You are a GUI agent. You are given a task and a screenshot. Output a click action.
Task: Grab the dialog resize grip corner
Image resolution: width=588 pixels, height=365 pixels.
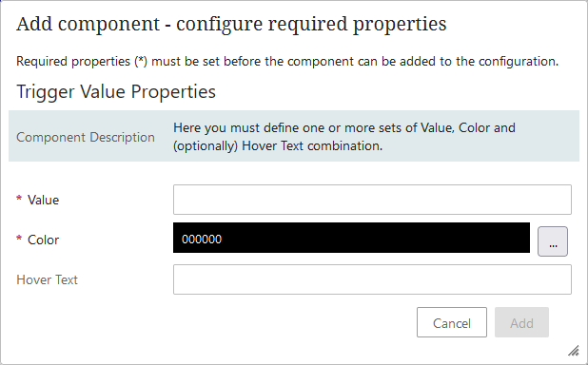(574, 351)
